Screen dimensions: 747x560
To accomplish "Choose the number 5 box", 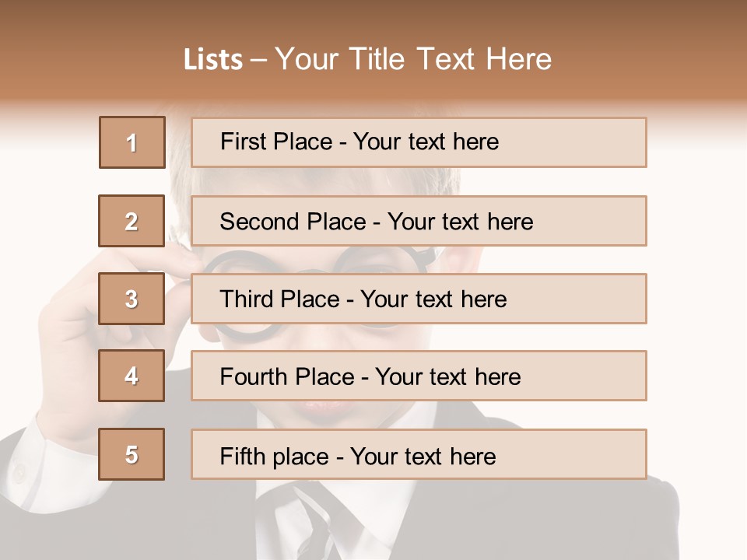I will pyautogui.click(x=132, y=453).
